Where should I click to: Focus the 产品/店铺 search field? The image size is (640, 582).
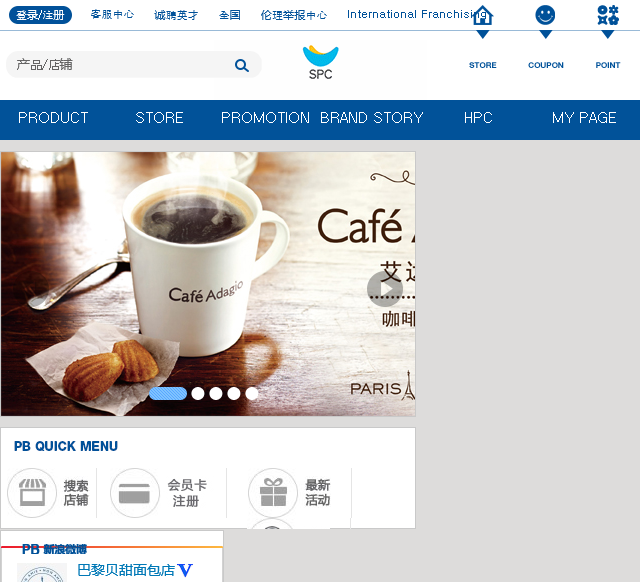[x=134, y=64]
